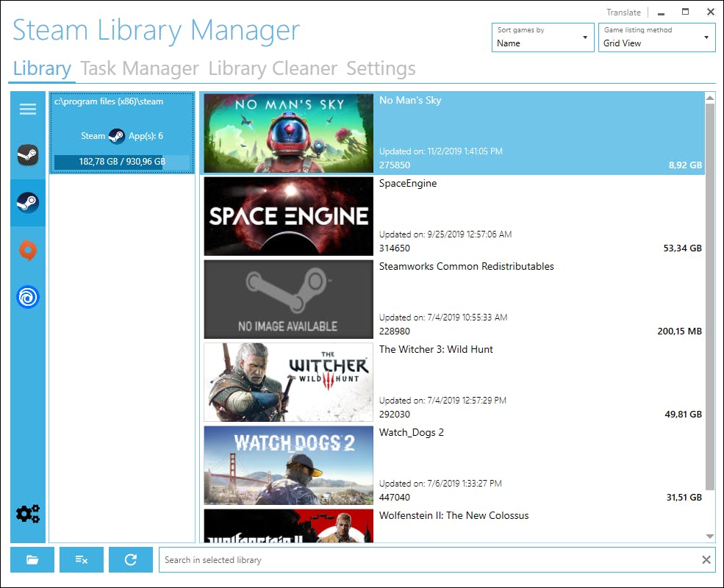Open the hamburger menu at sidebar top
This screenshot has height=588, width=724.
coord(27,109)
